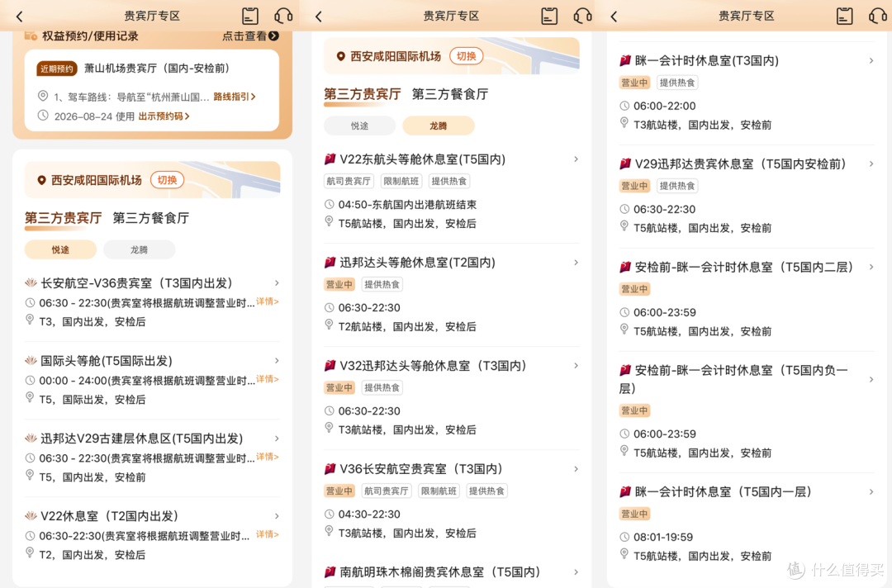Click 限制航班 tag under V36长安航空贵宾室
This screenshot has height=588, width=892.
coord(439,491)
